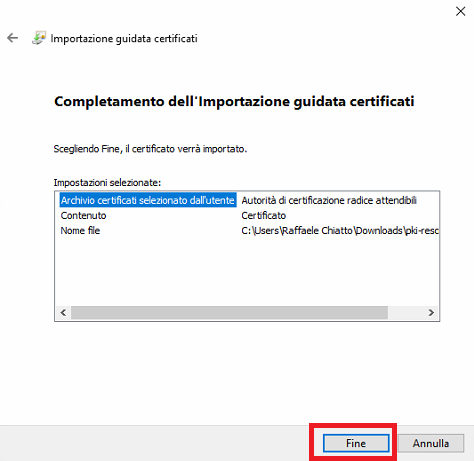Click the 'Impostazioni selezionate:' label

pos(107,183)
